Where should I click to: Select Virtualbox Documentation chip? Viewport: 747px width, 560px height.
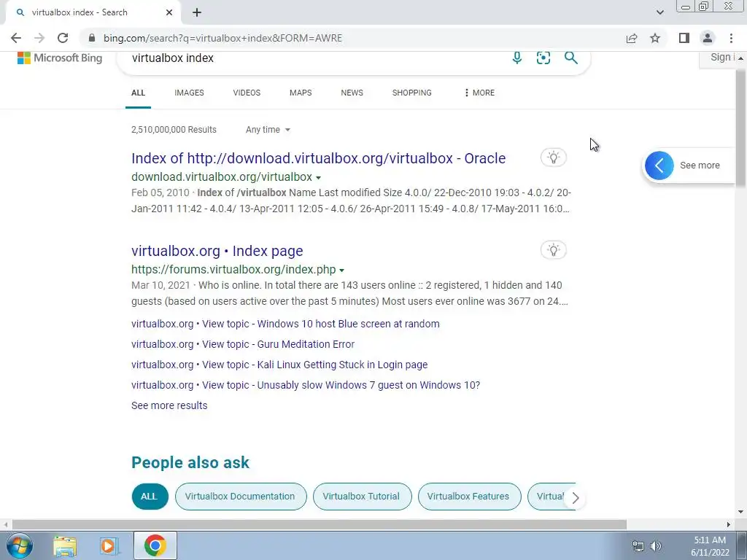click(241, 496)
